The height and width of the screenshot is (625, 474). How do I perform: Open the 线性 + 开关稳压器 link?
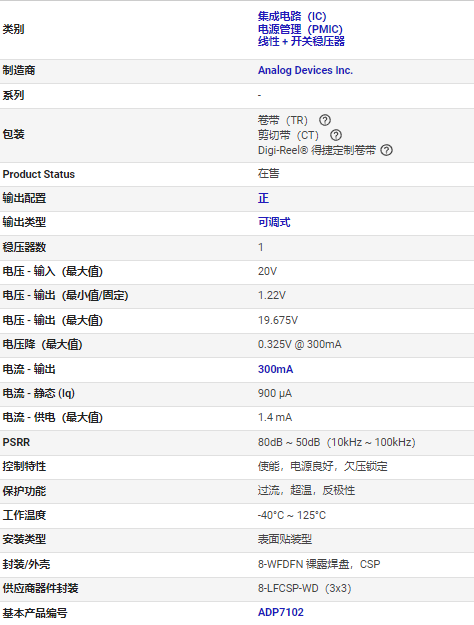coord(301,41)
